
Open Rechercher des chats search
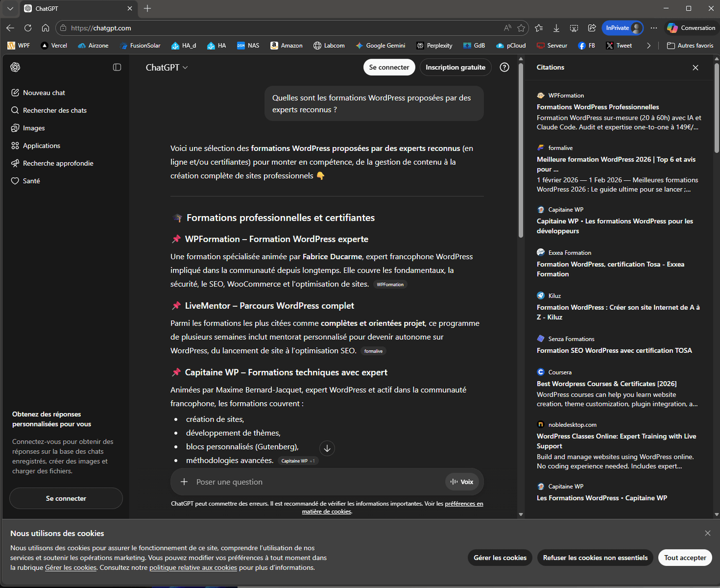(53, 110)
